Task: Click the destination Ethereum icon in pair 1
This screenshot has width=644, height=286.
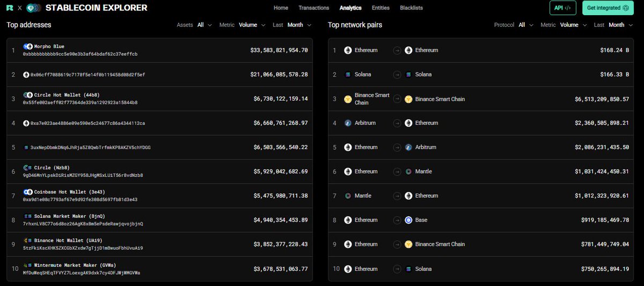Action: (x=408, y=51)
